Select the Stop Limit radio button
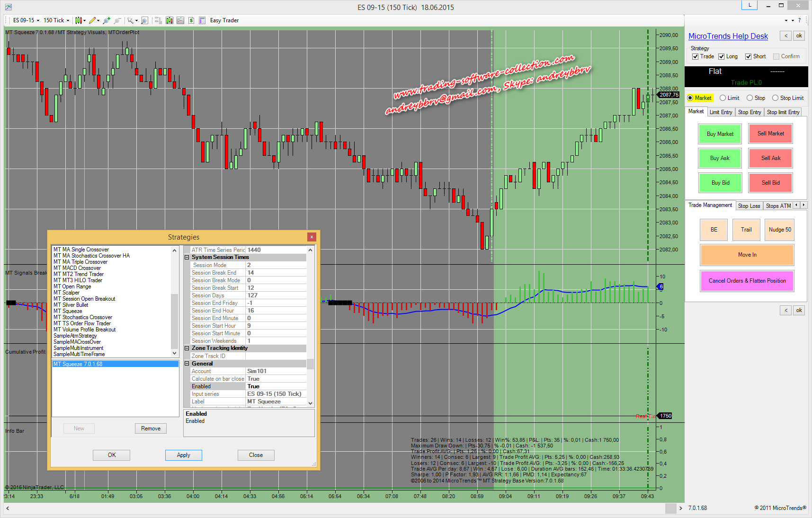 (775, 98)
